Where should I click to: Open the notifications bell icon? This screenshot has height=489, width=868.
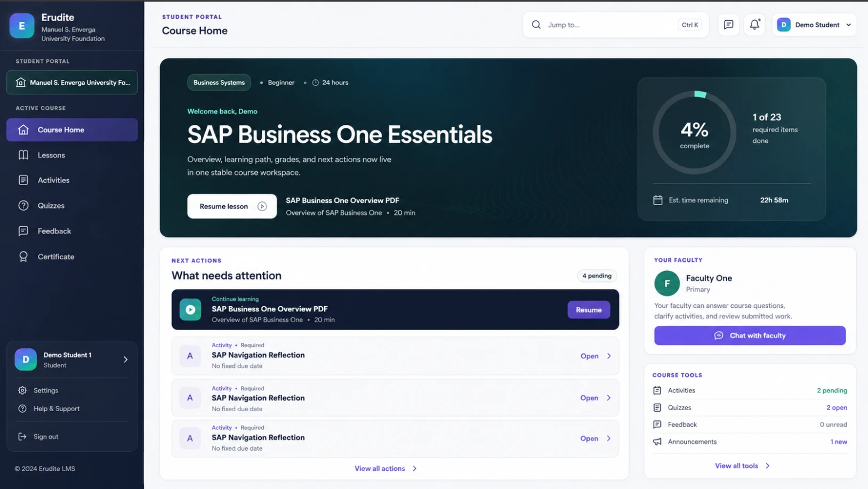click(754, 25)
